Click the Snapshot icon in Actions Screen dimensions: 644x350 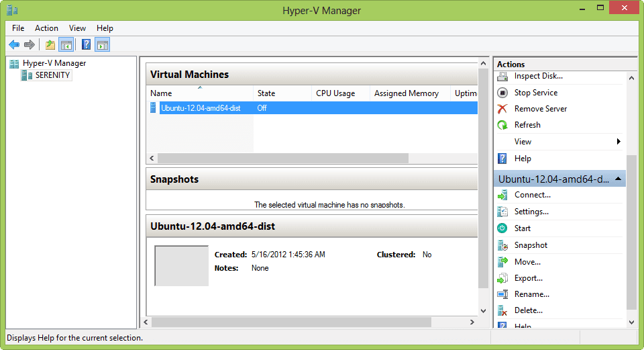pos(502,245)
